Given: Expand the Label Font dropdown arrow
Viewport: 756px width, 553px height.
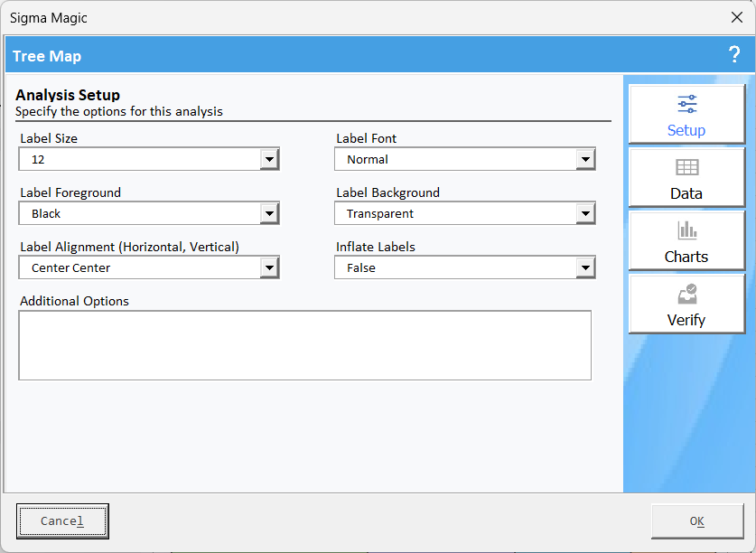Looking at the screenshot, I should 585,159.
